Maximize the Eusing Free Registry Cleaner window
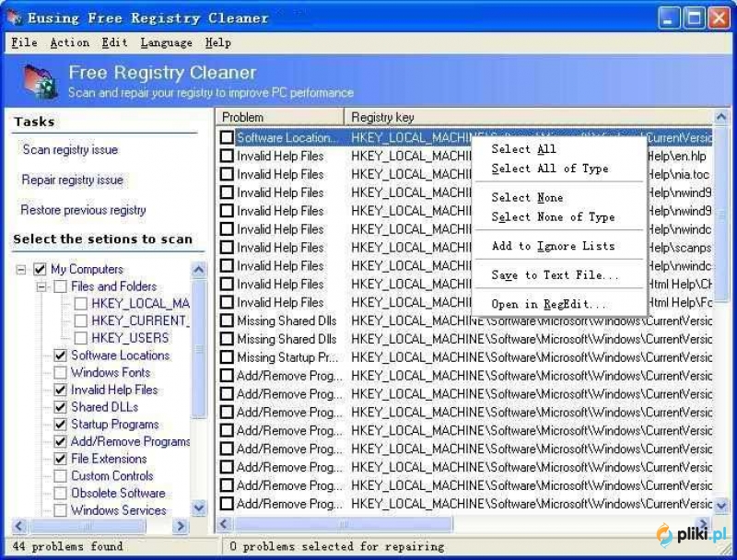 click(694, 18)
